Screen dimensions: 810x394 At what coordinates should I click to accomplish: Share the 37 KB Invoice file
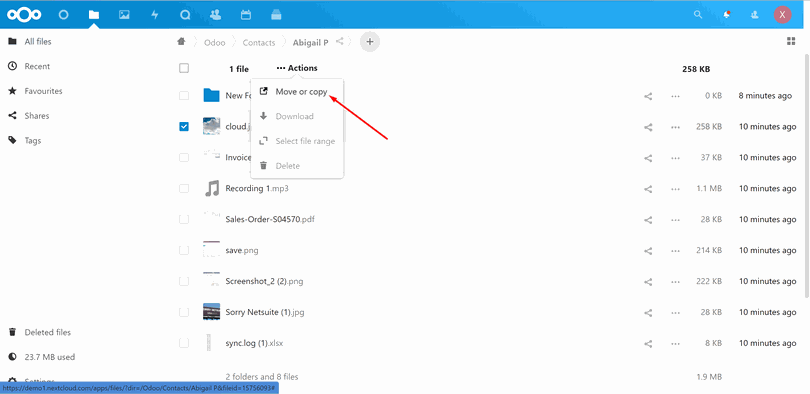pos(648,158)
